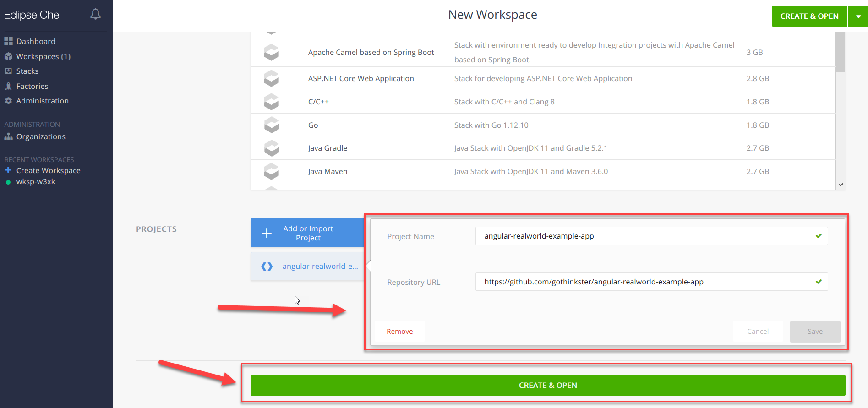Open recent workspace wksp-w3xk
This screenshot has width=868, height=408.
36,182
